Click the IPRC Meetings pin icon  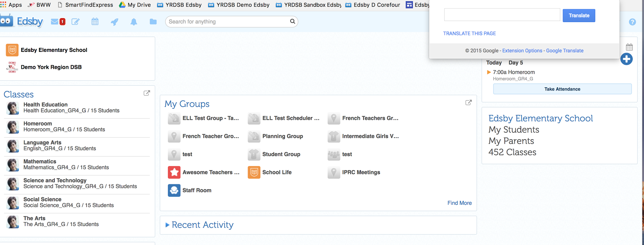point(334,172)
